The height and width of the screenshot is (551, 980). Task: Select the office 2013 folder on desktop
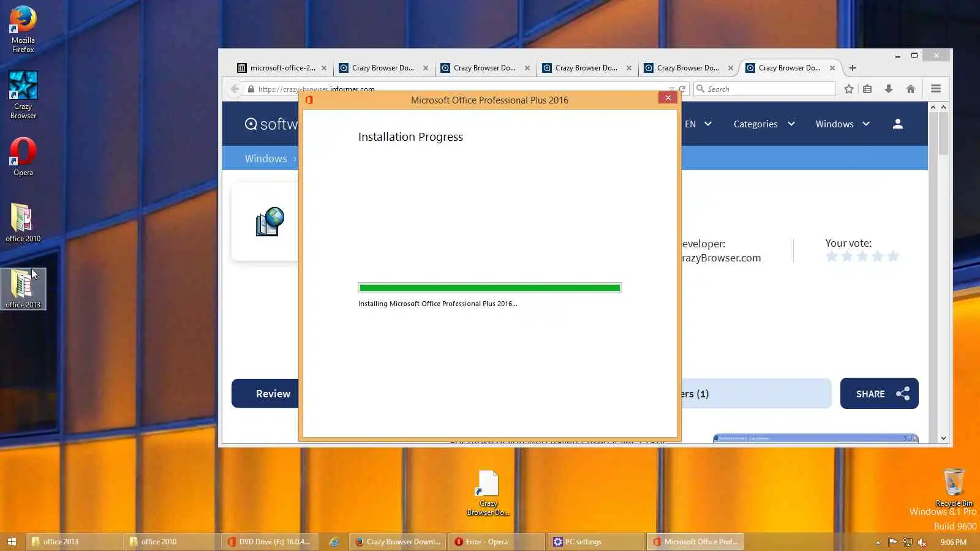pos(23,289)
